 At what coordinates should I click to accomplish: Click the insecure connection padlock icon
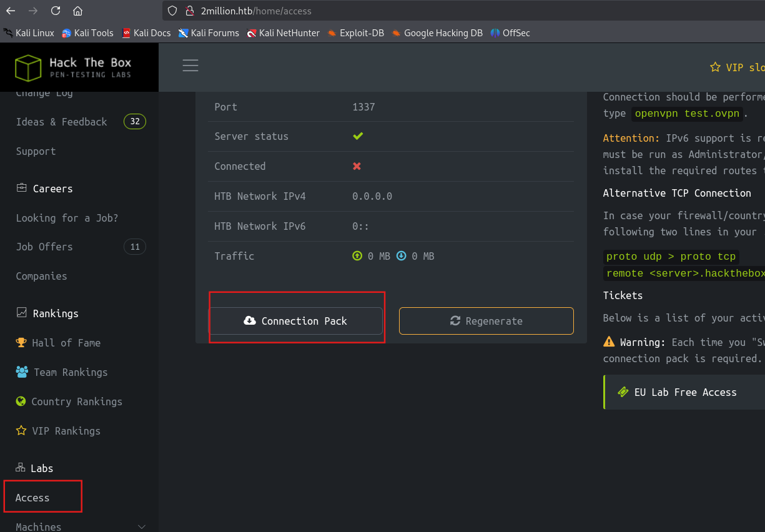point(190,11)
